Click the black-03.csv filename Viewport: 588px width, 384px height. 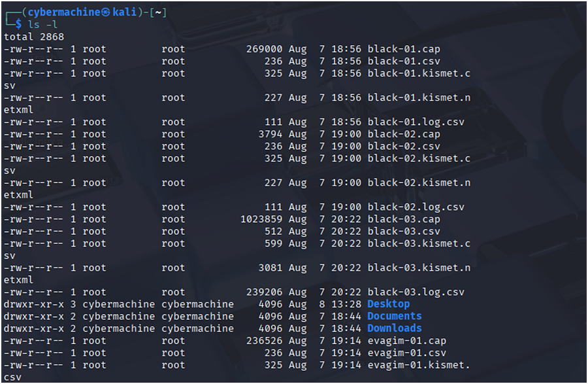(404, 232)
